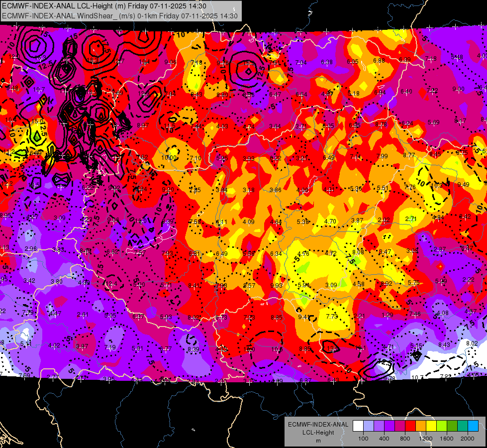The height and width of the screenshot is (448, 487).
Task: Click legend value label "2000"
Action: [x=468, y=439]
